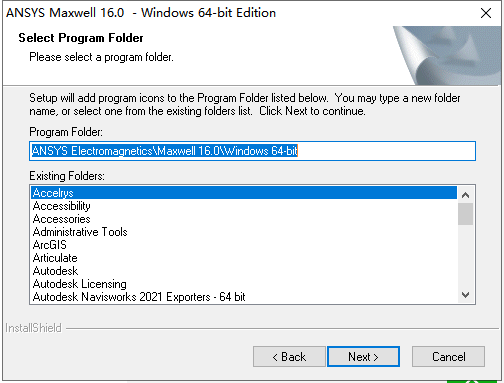
Task: Select the Accessibility folder
Action: tap(244, 206)
